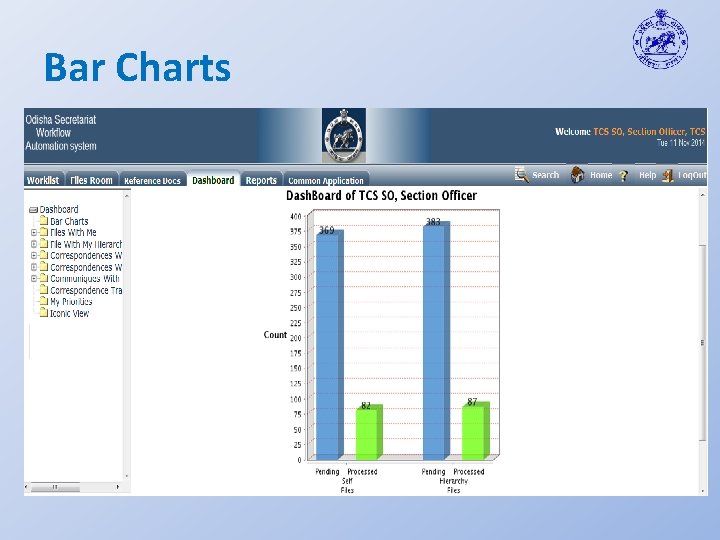Click Bar Charts folder icon
720x540 pixels.
(x=44, y=221)
